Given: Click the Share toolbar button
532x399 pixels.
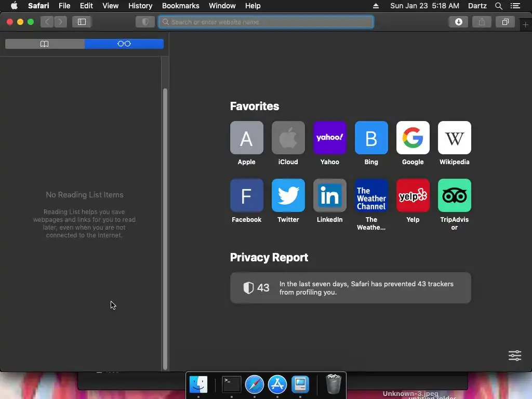Looking at the screenshot, I should click(482, 22).
